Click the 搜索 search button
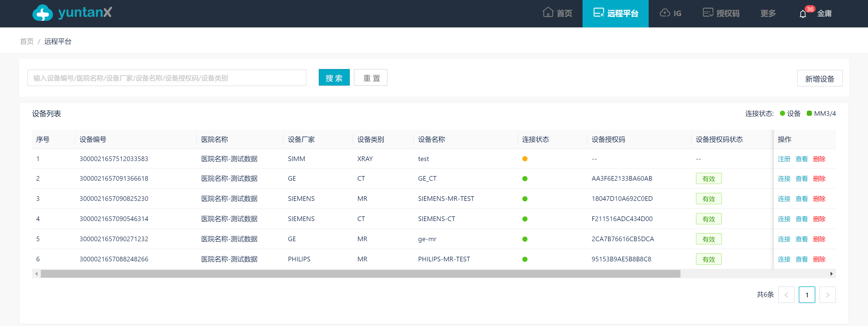This screenshot has width=868, height=326. pos(334,78)
